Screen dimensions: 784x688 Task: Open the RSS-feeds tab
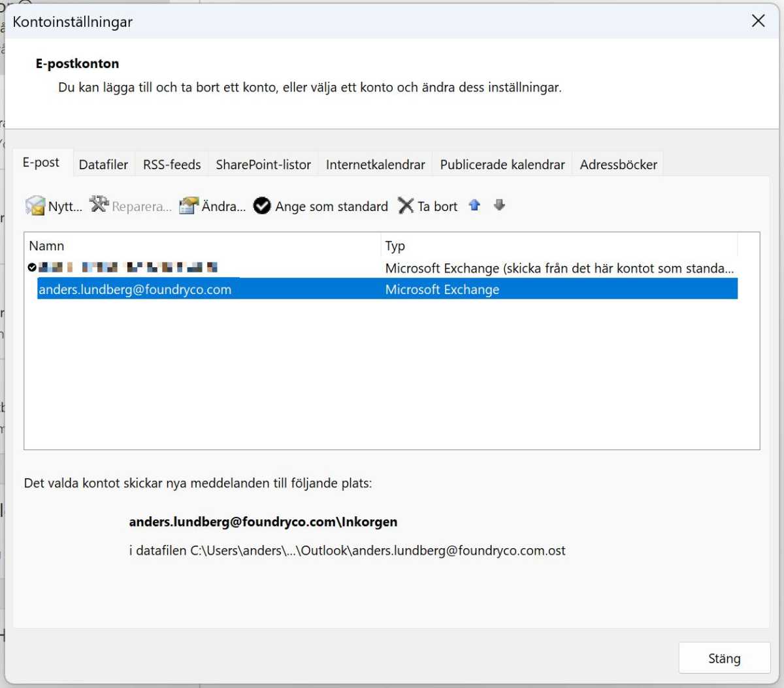(x=171, y=164)
